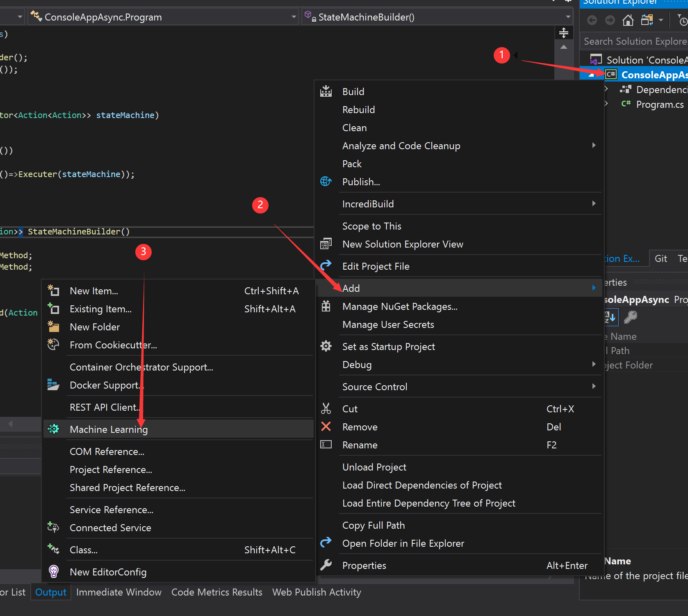Open the Git tab
688x616 pixels.
pyautogui.click(x=661, y=259)
